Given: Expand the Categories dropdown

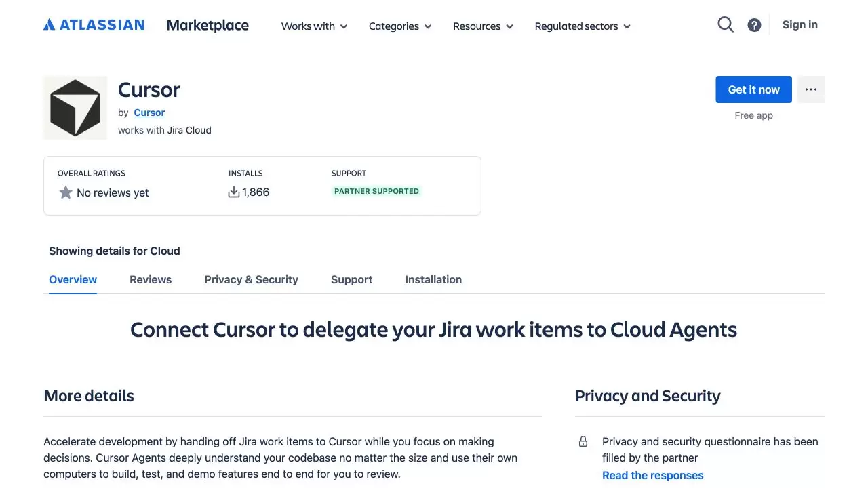Looking at the screenshot, I should pos(400,26).
